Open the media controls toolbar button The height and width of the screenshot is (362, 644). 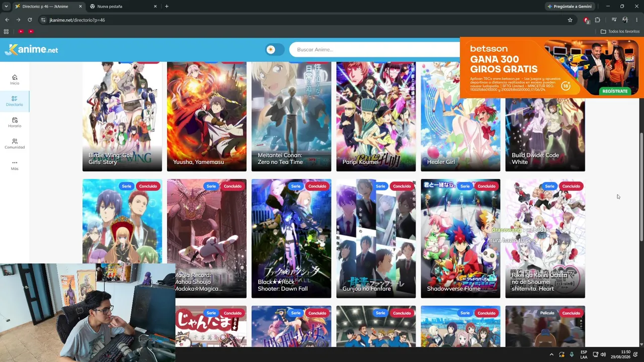coord(614,20)
